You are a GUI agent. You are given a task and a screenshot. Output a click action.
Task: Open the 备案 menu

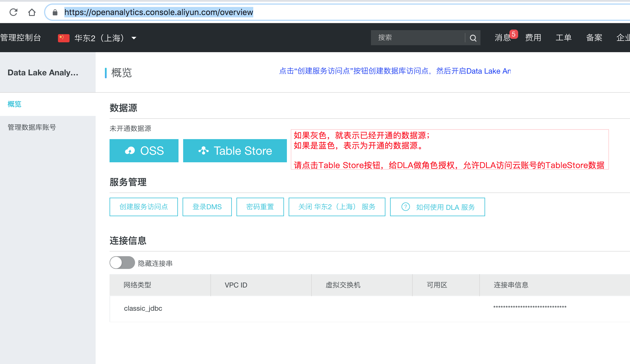(x=594, y=38)
